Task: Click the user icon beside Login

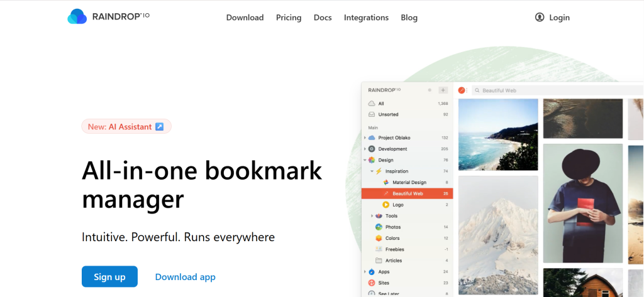Action: (540, 18)
